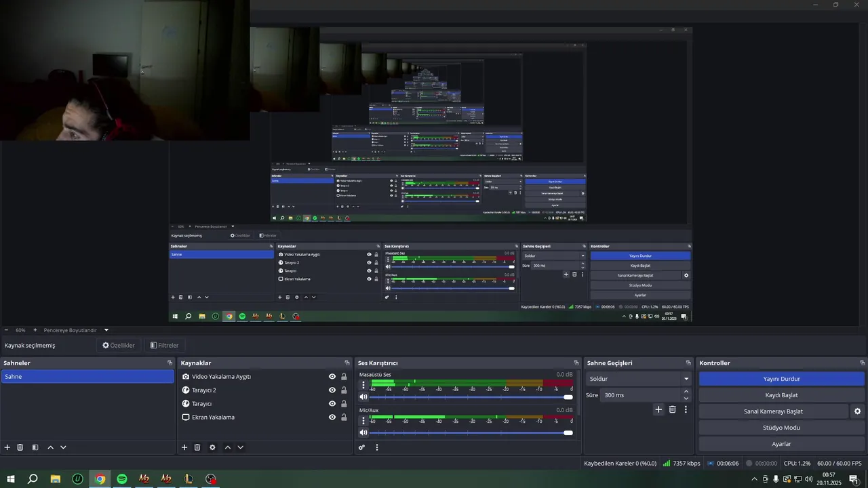Open advanced audio properties gears icon
868x488 pixels.
pos(361,447)
